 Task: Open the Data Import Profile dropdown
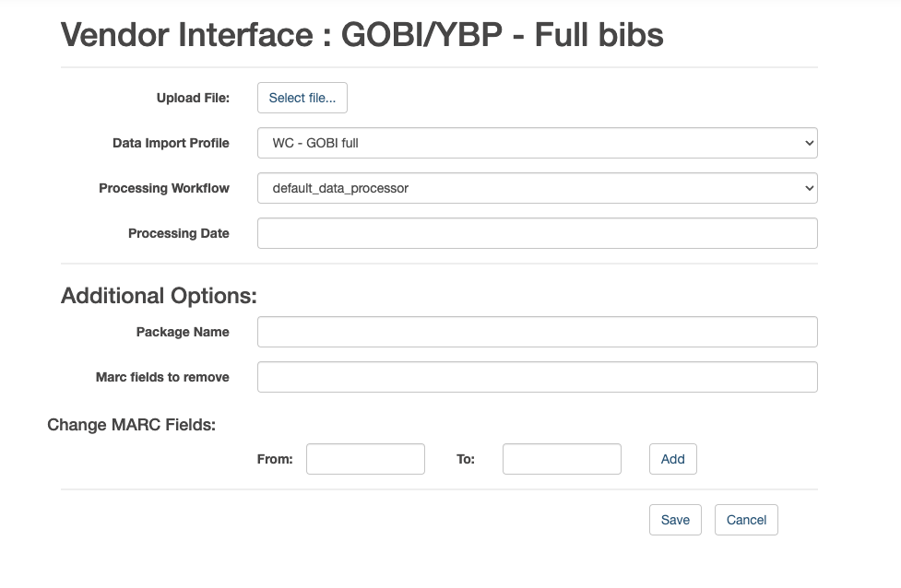pyautogui.click(x=538, y=143)
